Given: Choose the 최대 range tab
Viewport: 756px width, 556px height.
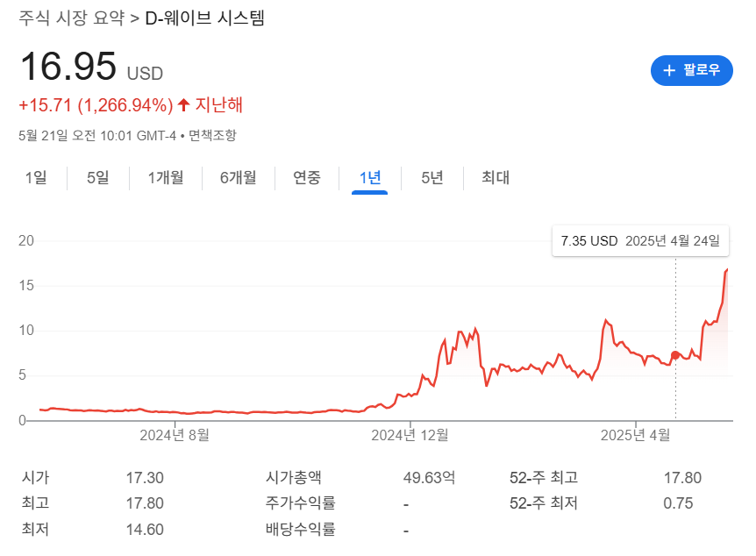Looking at the screenshot, I should point(496,177).
